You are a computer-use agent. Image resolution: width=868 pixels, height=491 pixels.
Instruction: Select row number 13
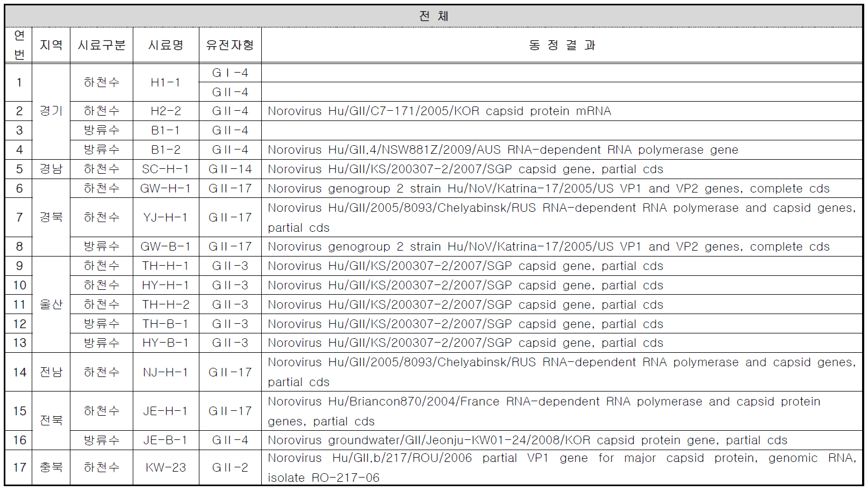click(x=19, y=343)
